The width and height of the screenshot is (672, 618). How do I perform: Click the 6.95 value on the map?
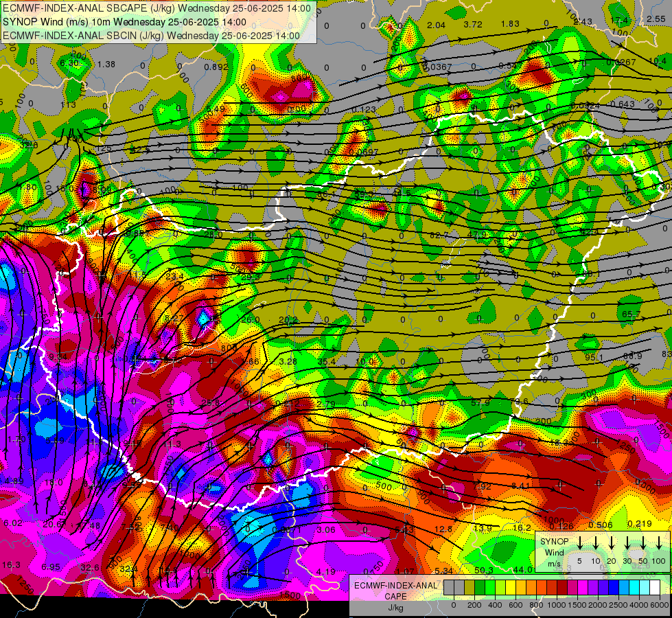[x=51, y=567]
